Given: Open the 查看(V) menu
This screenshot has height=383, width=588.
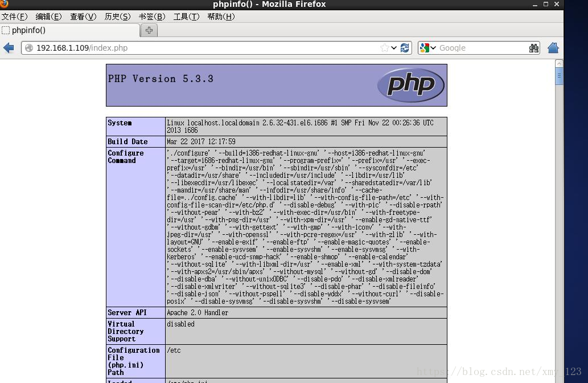Looking at the screenshot, I should click(x=83, y=17).
